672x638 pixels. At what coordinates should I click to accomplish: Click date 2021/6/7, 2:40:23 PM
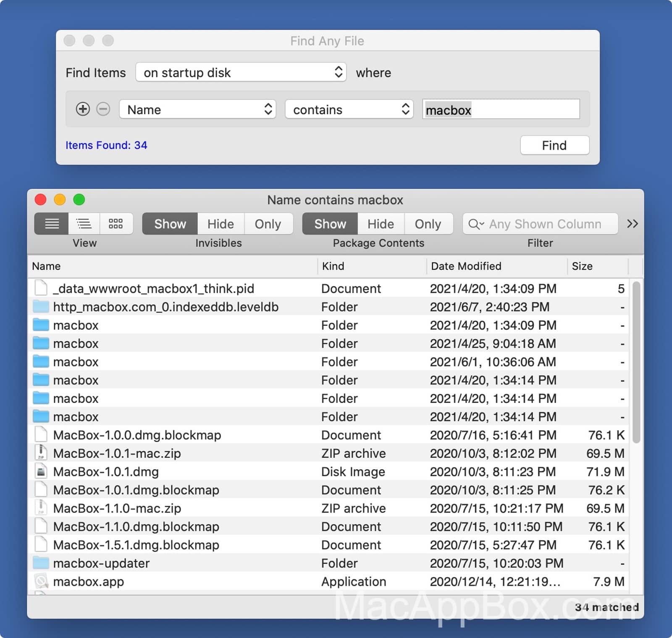[x=490, y=307]
